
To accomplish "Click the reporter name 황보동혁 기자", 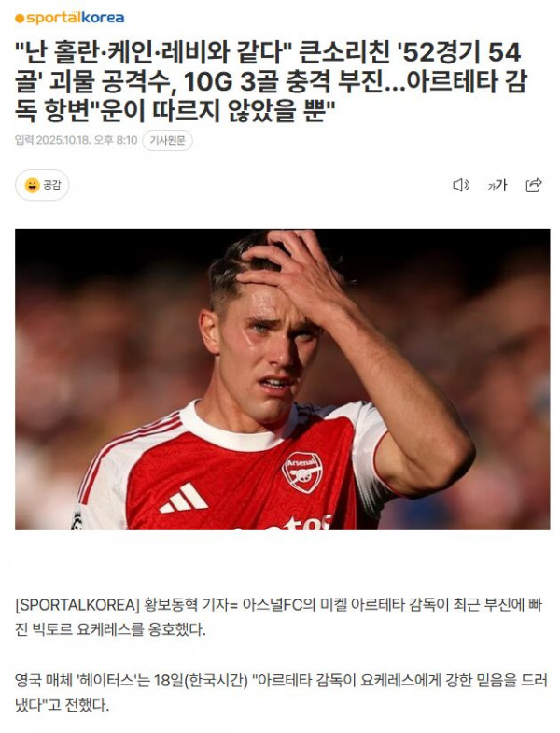I will pos(184,604).
